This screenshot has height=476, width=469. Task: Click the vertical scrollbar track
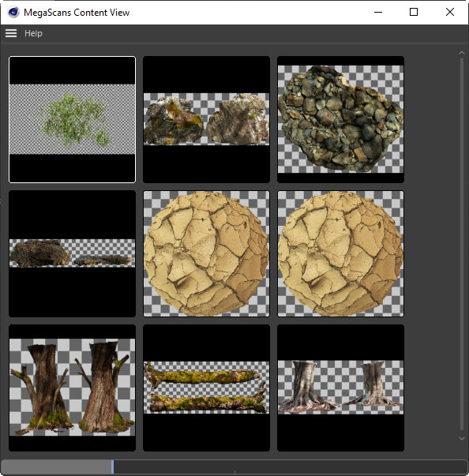462,244
